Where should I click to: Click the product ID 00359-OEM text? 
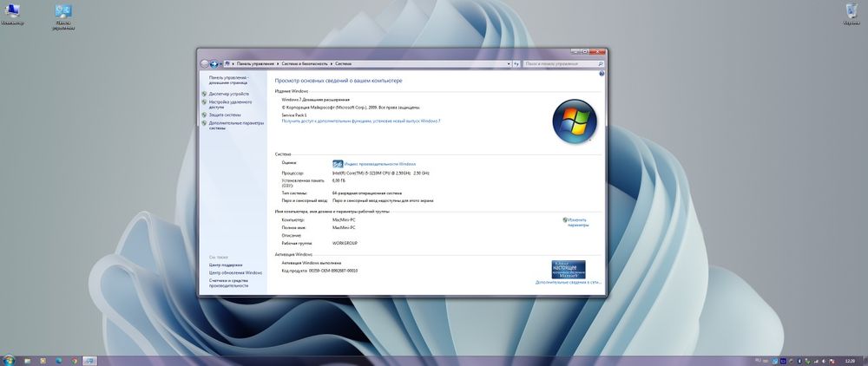pyautogui.click(x=319, y=271)
